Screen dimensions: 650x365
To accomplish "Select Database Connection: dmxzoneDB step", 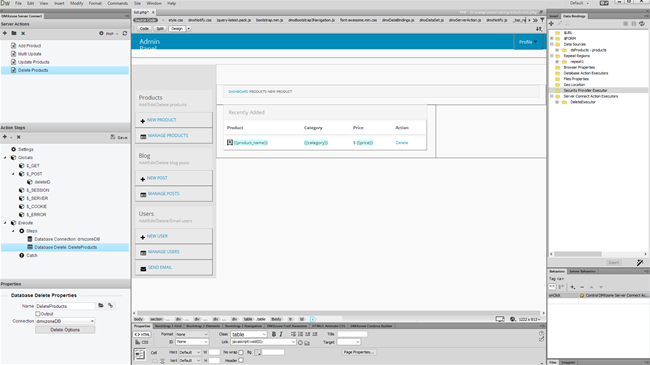I will pos(67,239).
